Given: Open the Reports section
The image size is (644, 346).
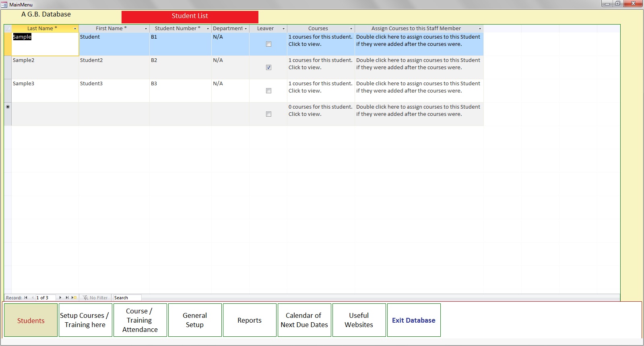Looking at the screenshot, I should (x=250, y=320).
